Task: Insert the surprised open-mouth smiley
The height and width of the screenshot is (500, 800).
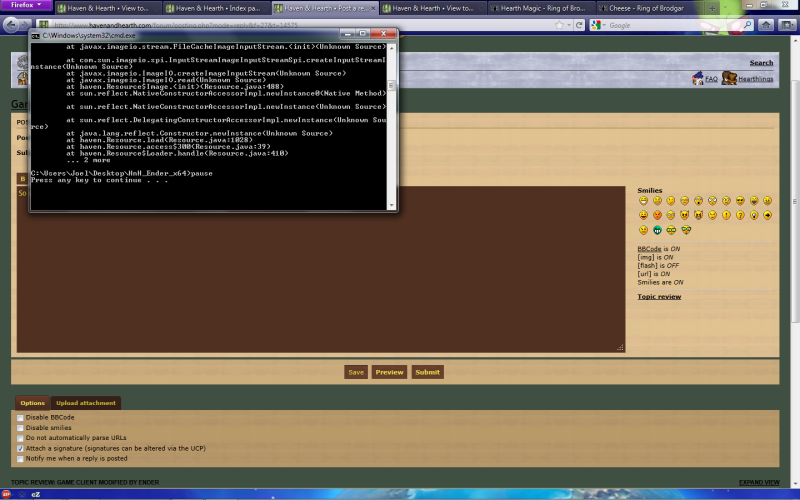Action: 698,201
